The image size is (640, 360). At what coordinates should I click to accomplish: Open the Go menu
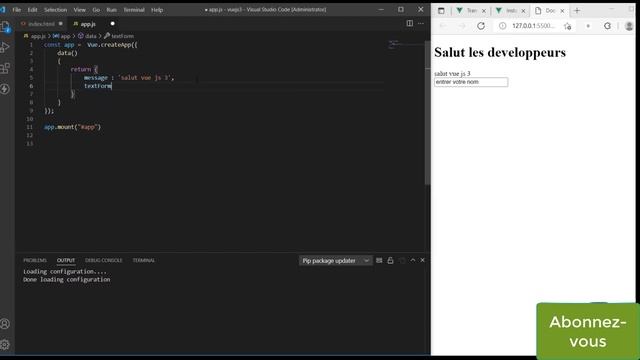click(96, 10)
